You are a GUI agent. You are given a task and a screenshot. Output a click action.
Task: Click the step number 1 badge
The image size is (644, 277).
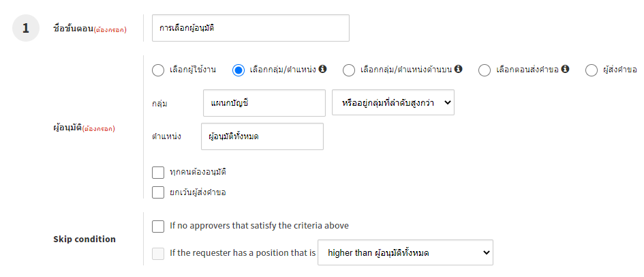pos(26,28)
